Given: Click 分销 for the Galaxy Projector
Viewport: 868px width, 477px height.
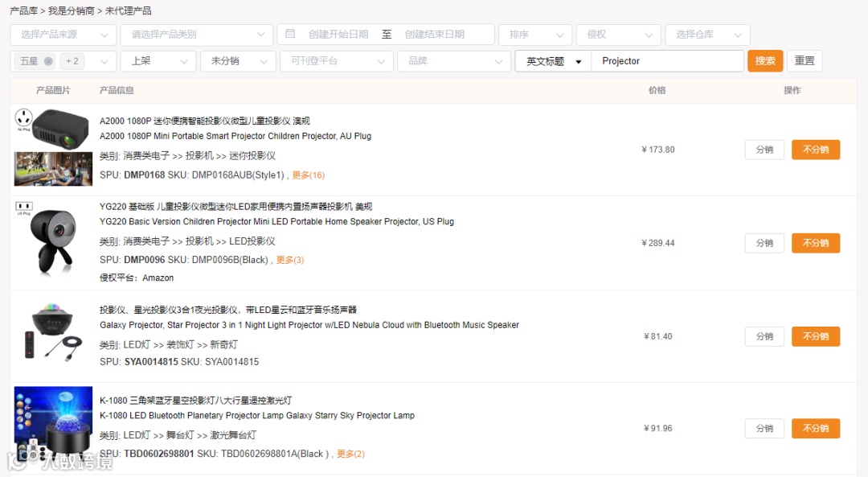Looking at the screenshot, I should coord(764,336).
